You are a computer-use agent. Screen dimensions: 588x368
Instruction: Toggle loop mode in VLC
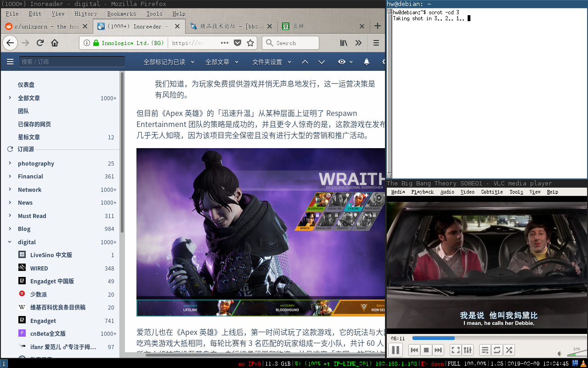click(x=497, y=350)
